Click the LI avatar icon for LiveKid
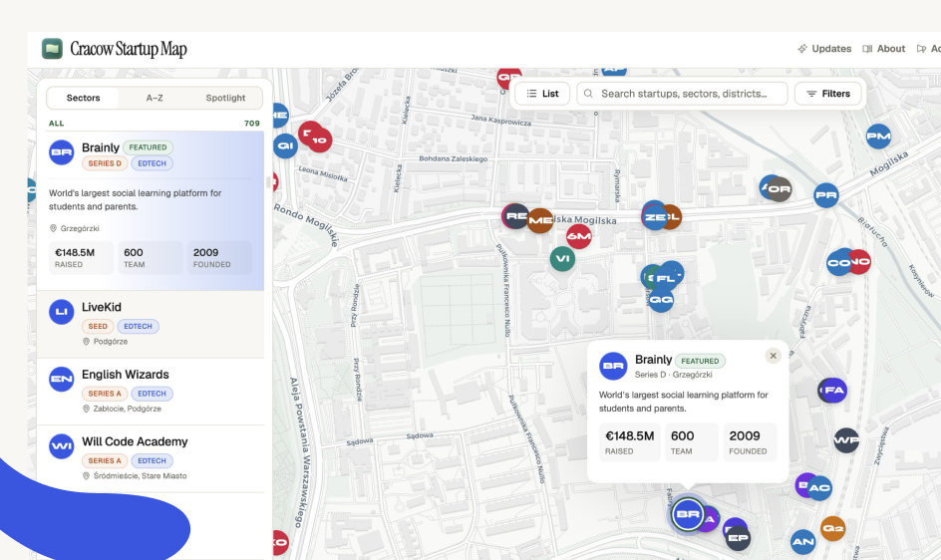This screenshot has width=941, height=560. click(61, 312)
